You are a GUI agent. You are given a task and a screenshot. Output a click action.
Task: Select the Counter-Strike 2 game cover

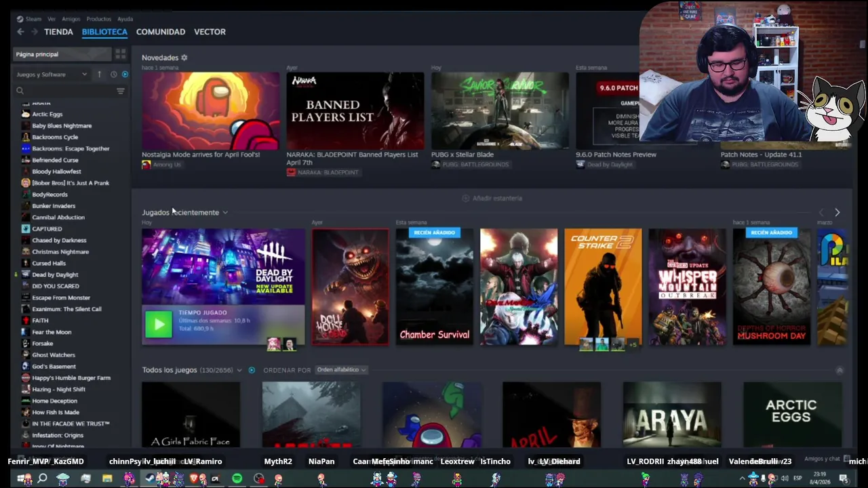pyautogui.click(x=603, y=287)
